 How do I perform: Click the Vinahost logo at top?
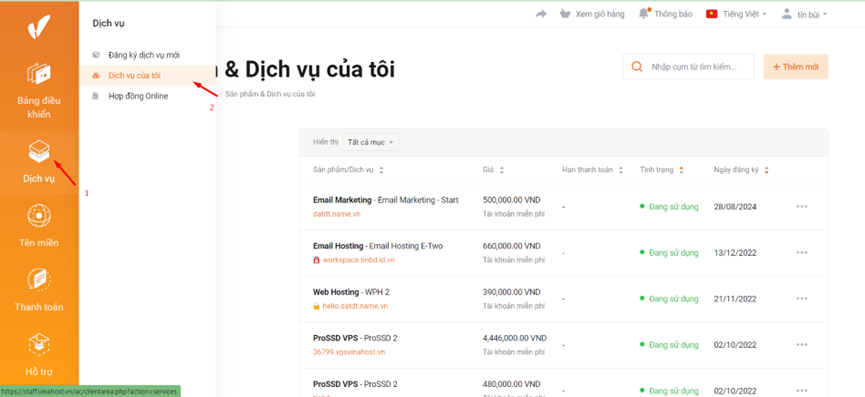[39, 26]
